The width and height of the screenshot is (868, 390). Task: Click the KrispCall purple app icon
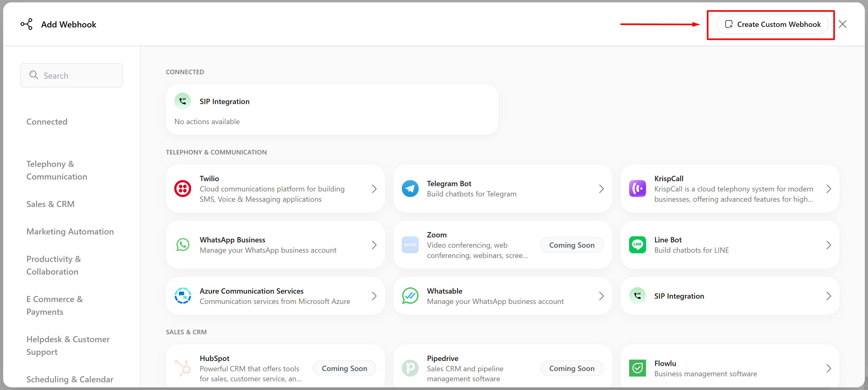pyautogui.click(x=637, y=189)
